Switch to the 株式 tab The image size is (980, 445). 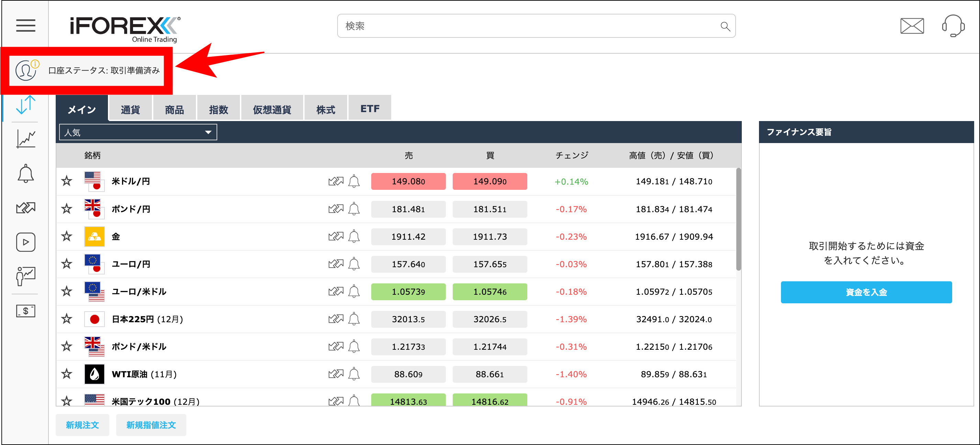pyautogui.click(x=325, y=108)
